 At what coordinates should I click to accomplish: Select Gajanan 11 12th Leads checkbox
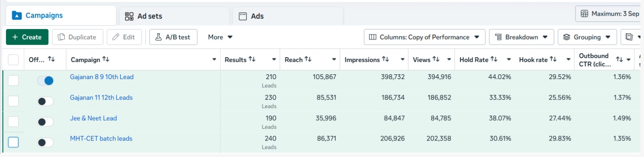[13, 101]
